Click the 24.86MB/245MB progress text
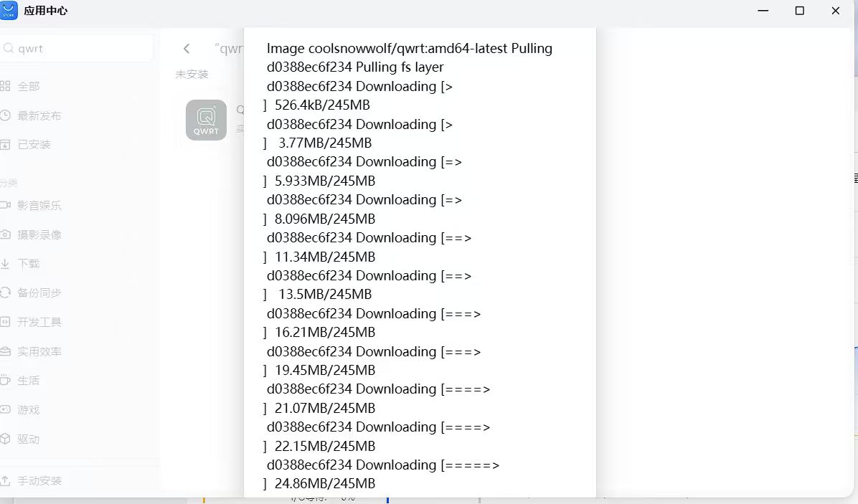858x504 pixels. [x=325, y=484]
